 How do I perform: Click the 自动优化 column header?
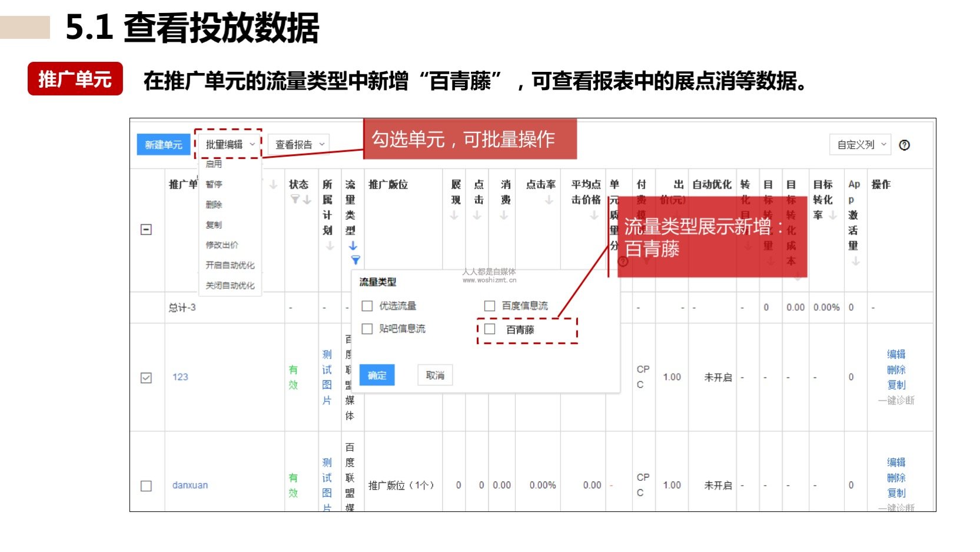click(712, 184)
